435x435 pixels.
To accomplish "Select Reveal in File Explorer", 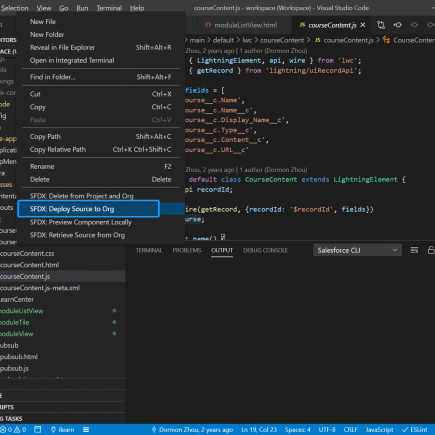I will (x=101, y=48).
